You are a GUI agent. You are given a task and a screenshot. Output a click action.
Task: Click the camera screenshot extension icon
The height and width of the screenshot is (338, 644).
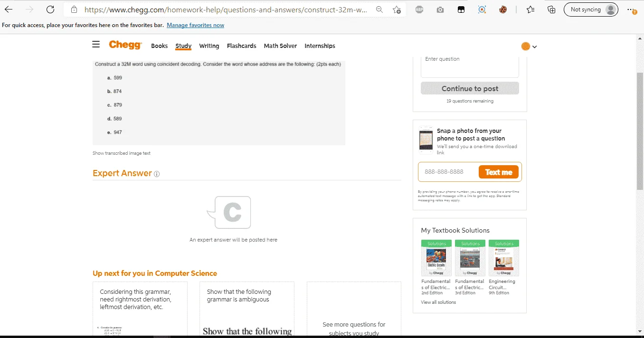click(x=440, y=9)
